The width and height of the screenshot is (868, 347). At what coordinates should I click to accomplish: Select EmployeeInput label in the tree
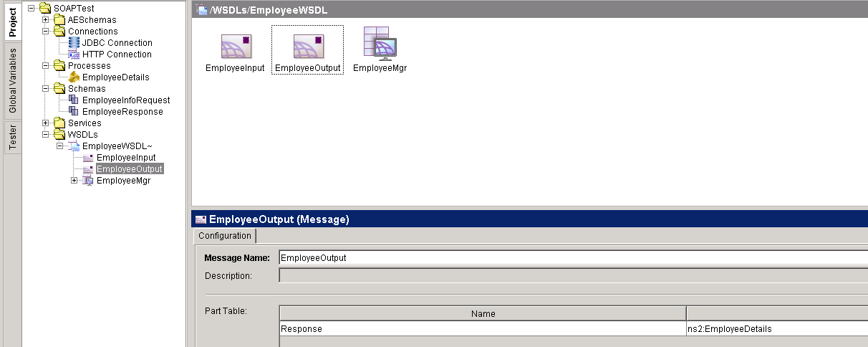126,158
